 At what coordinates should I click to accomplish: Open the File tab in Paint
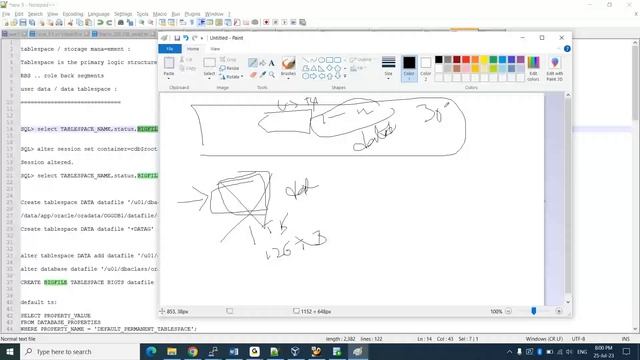pyautogui.click(x=170, y=49)
